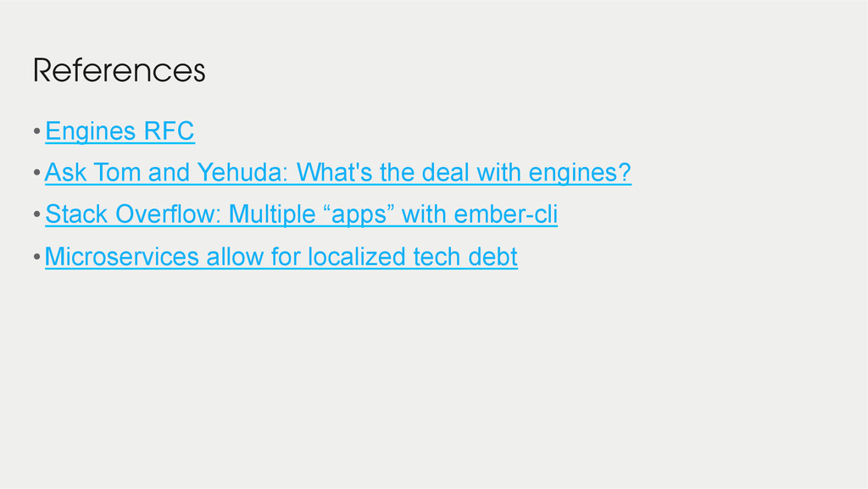Click the quoted word "apps" in the third link

pyautogui.click(x=359, y=216)
